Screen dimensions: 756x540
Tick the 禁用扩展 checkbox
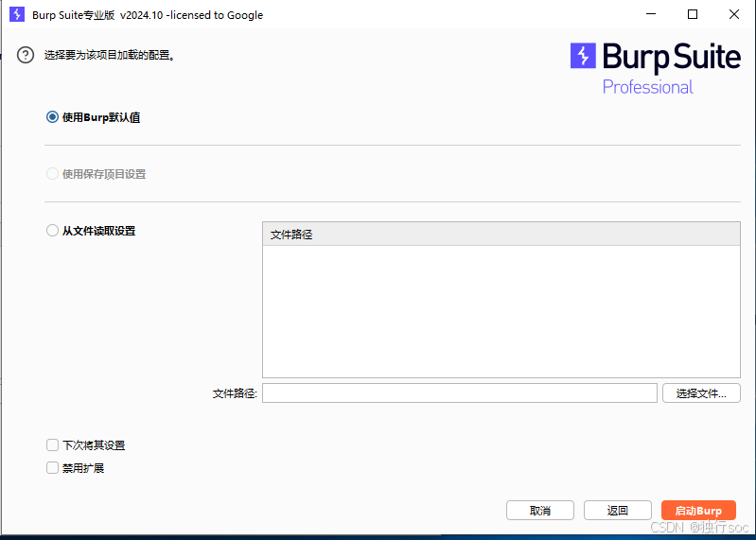pos(52,468)
